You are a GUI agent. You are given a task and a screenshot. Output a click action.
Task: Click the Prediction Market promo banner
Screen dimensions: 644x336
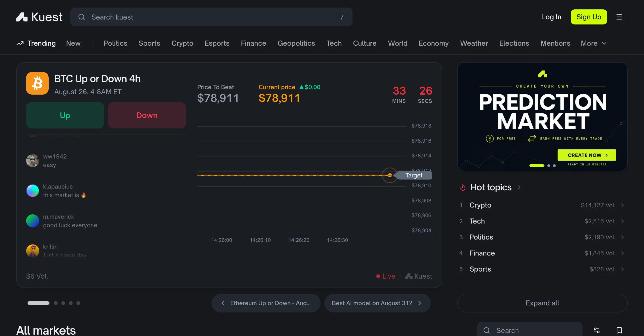tap(542, 116)
